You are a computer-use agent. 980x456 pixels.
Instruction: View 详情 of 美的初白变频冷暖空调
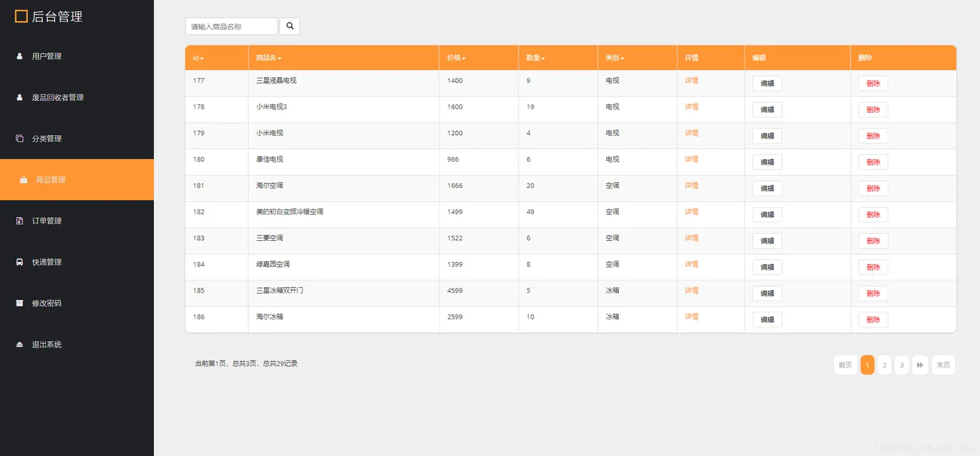coord(692,212)
